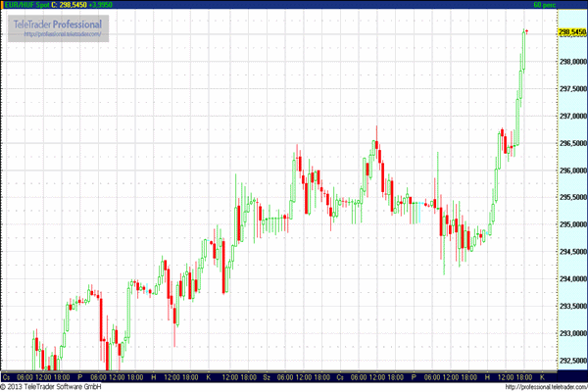
Task: Select the 297,0000 level on price axis
Action: (x=571, y=116)
